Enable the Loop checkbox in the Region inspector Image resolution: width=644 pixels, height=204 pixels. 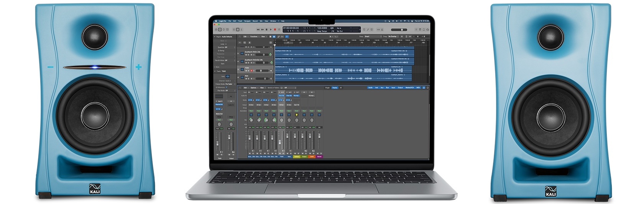(226, 44)
